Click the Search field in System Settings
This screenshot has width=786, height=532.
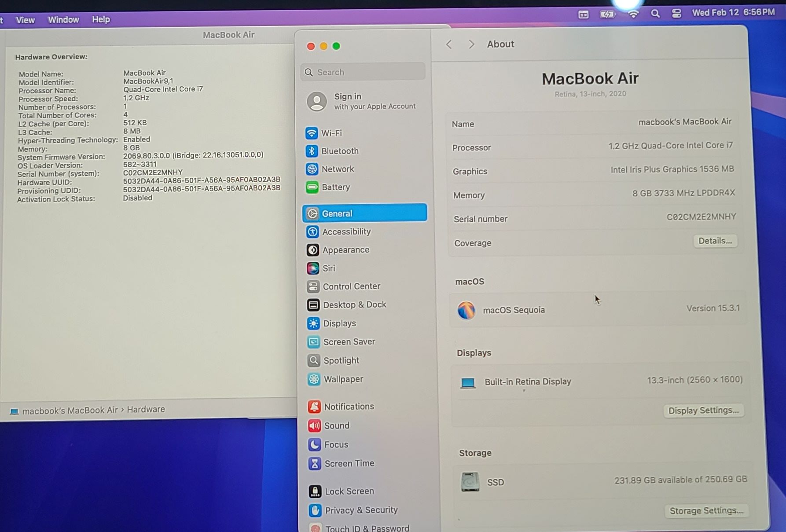(x=364, y=72)
